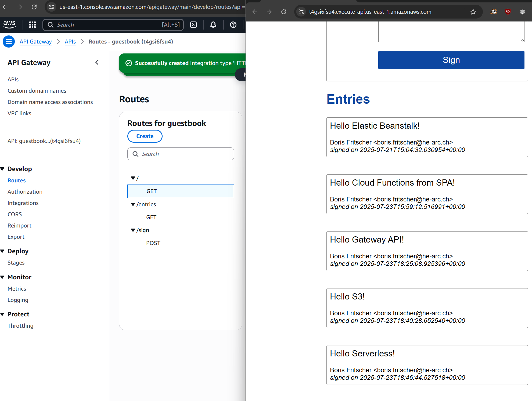This screenshot has width=532, height=401.
Task: Click the AWS logo home icon
Action: (x=9, y=25)
